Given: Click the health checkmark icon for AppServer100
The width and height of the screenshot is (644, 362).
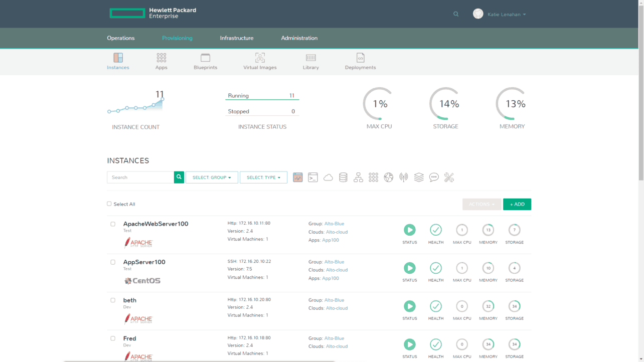Looking at the screenshot, I should click(x=436, y=268).
